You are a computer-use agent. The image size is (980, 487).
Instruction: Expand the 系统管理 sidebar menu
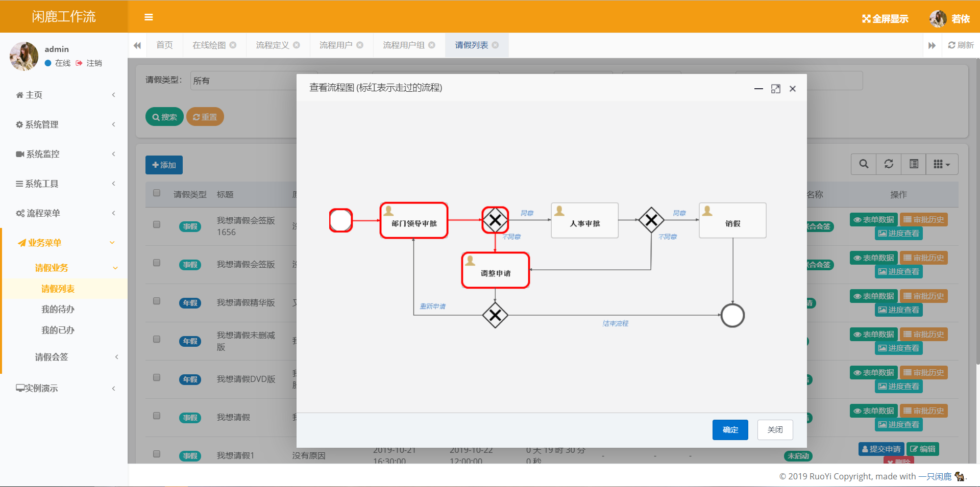pyautogui.click(x=64, y=124)
